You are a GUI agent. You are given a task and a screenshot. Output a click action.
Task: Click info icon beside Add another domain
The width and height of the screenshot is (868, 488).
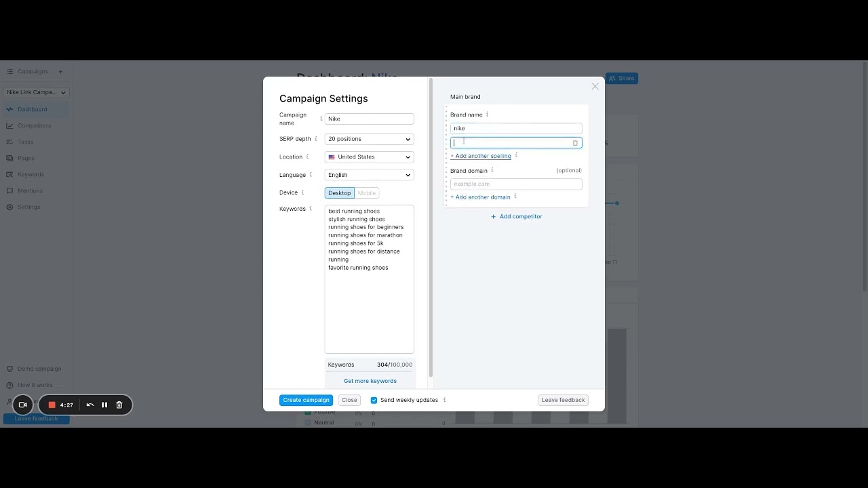pyautogui.click(x=515, y=197)
